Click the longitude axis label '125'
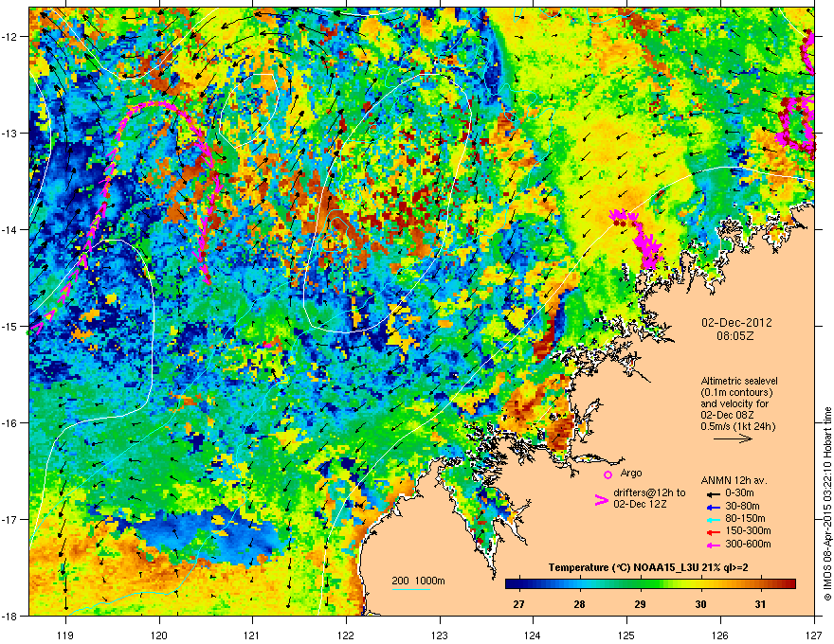The width and height of the screenshot is (834, 644). [626, 635]
